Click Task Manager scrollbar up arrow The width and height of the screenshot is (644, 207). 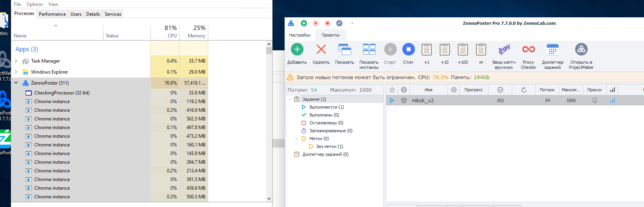269,44
